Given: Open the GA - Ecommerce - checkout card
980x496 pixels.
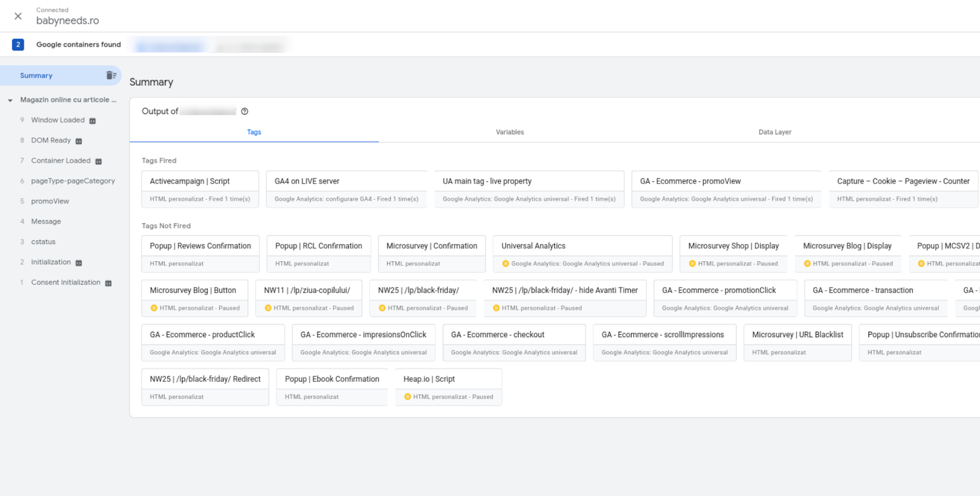Looking at the screenshot, I should pos(514,343).
